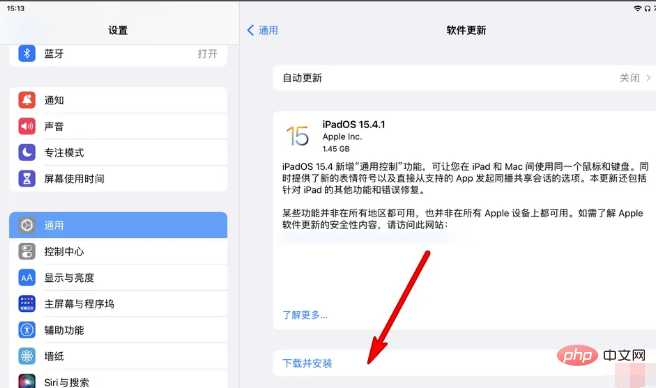Tap the 软件更新 page title
The image size is (656, 388).
(x=466, y=30)
